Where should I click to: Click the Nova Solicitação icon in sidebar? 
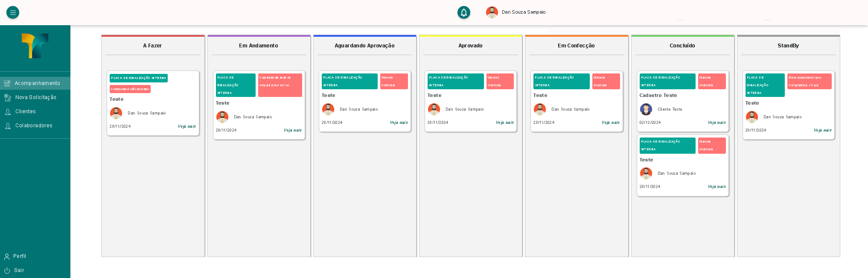pos(7,97)
